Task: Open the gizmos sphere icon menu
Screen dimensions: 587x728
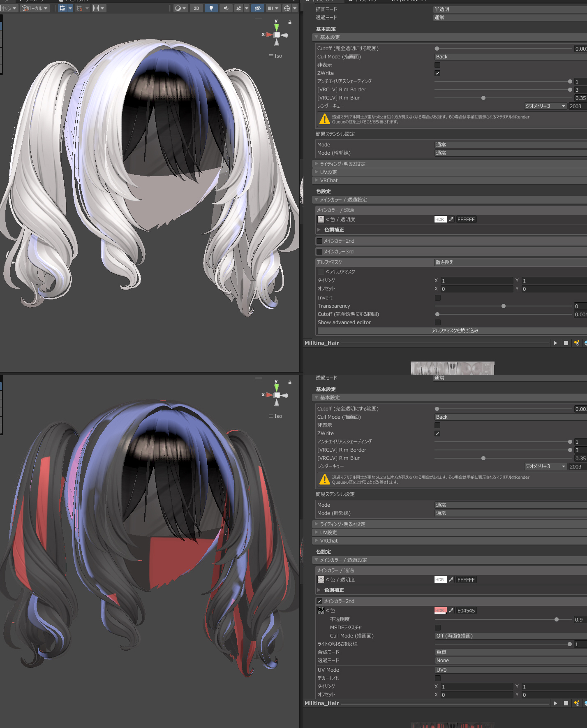Action: pos(287,8)
